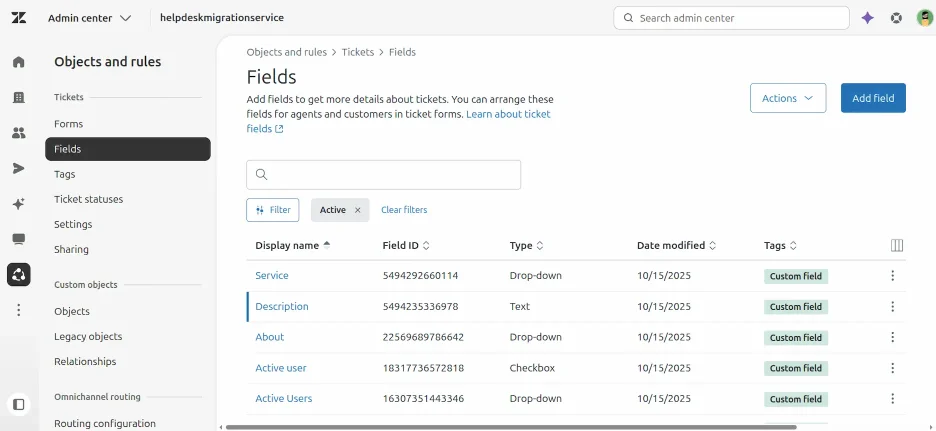Open the People icon in sidebar
Screen dimensions: 936x431
(19, 133)
